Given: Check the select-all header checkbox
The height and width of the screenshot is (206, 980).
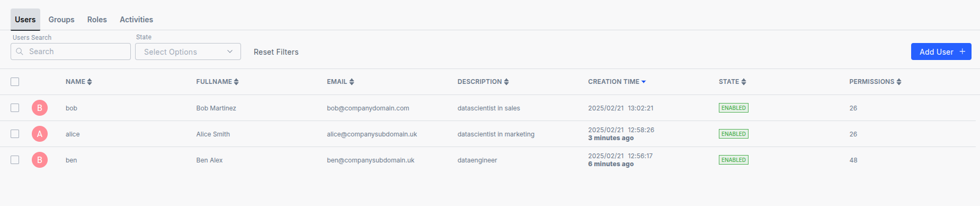Looking at the screenshot, I should pyautogui.click(x=15, y=82).
